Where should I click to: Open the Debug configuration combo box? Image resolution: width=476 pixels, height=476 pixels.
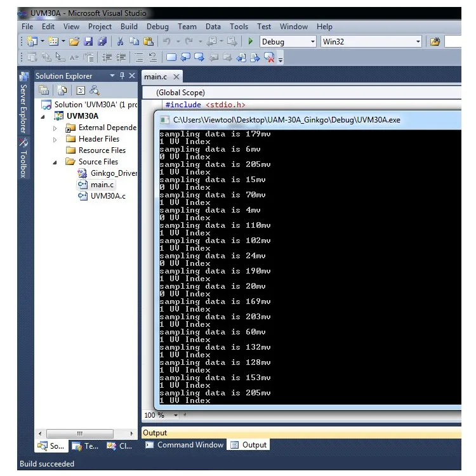288,41
